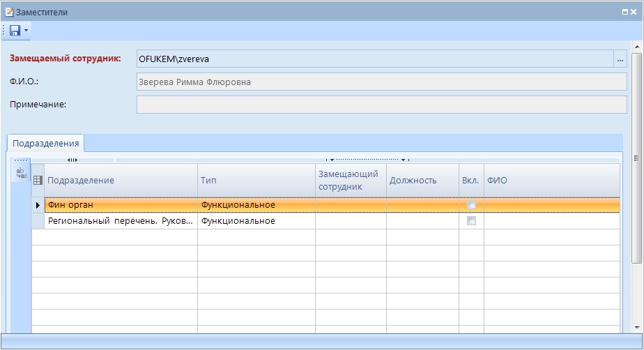The width and height of the screenshot is (644, 350).
Task: Click the Save floppy disk icon
Action: (15, 31)
